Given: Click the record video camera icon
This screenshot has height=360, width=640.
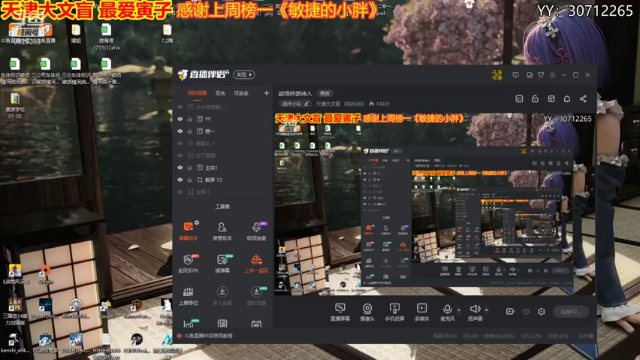Looking at the screenshot, I should pyautogui.click(x=510, y=311).
